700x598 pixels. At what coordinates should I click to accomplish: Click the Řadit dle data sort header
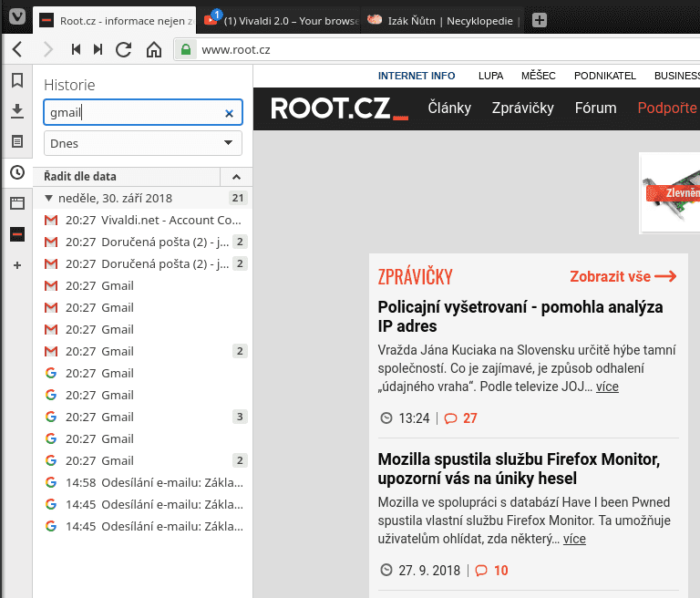tap(127, 177)
